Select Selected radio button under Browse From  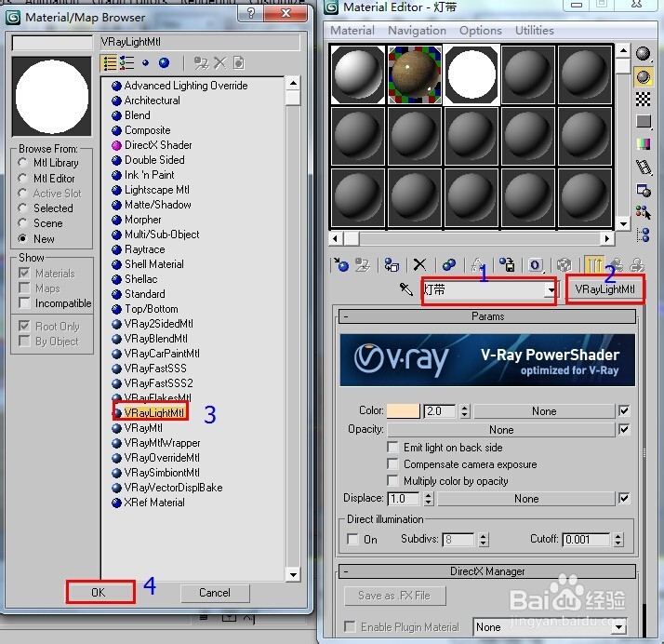click(x=23, y=208)
